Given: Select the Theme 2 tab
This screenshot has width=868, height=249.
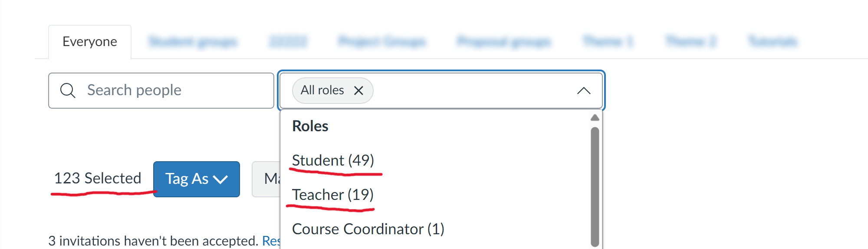Looking at the screenshot, I should coord(690,42).
